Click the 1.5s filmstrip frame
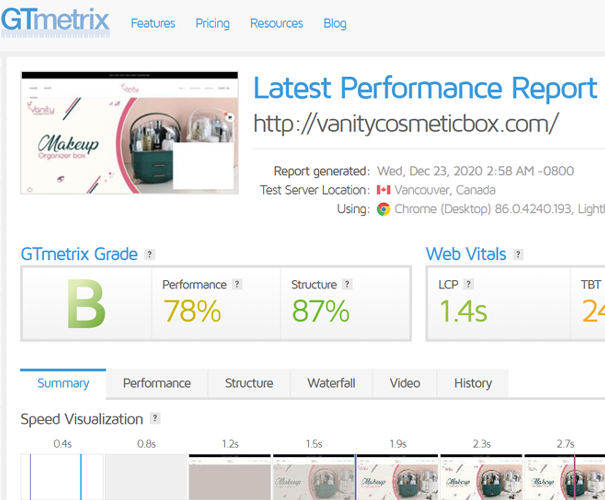605x500 pixels. [x=314, y=477]
